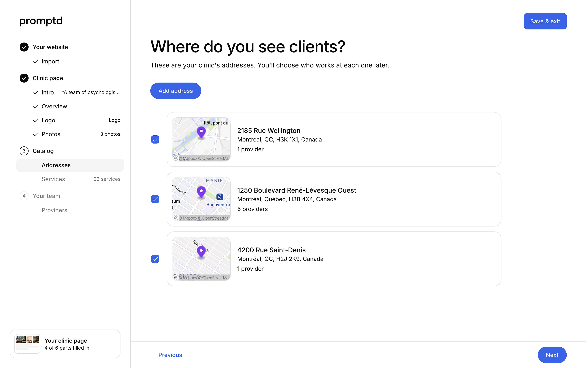Uncheck the 2185 Rue Wellington address checkbox
The image size is (588, 368).
[x=155, y=140]
